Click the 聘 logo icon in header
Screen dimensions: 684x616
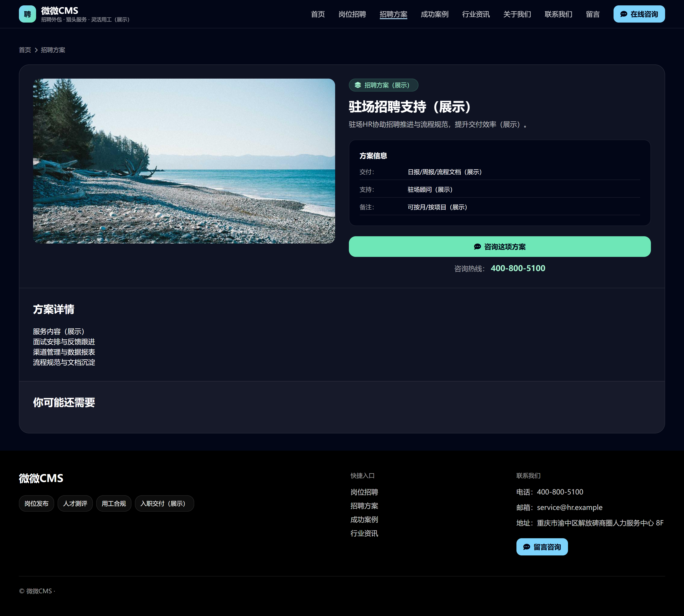click(x=27, y=14)
